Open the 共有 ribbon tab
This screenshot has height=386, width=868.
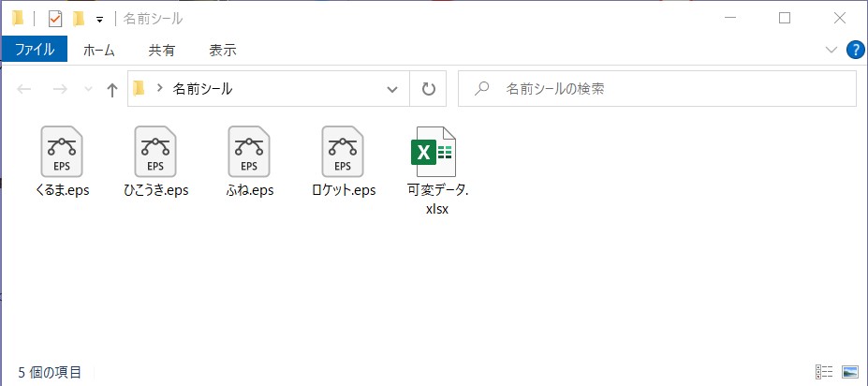162,51
